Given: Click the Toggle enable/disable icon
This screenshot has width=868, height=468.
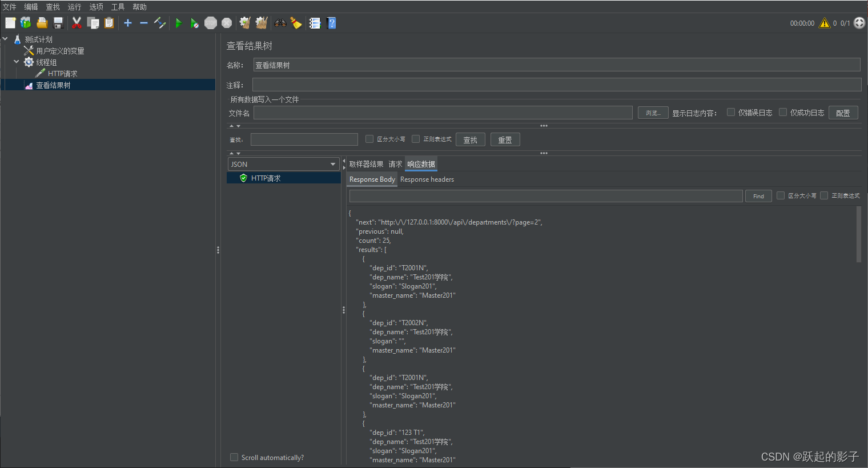Looking at the screenshot, I should point(160,23).
